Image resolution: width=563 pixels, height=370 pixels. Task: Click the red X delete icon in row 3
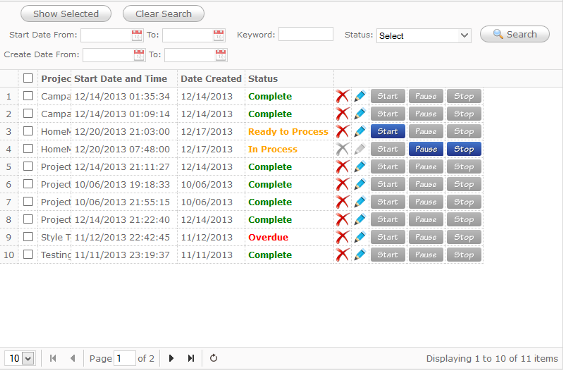point(343,131)
